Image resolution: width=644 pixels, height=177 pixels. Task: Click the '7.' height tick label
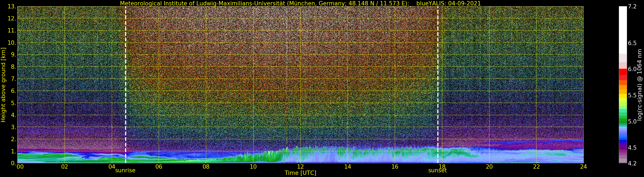[x=13, y=79]
